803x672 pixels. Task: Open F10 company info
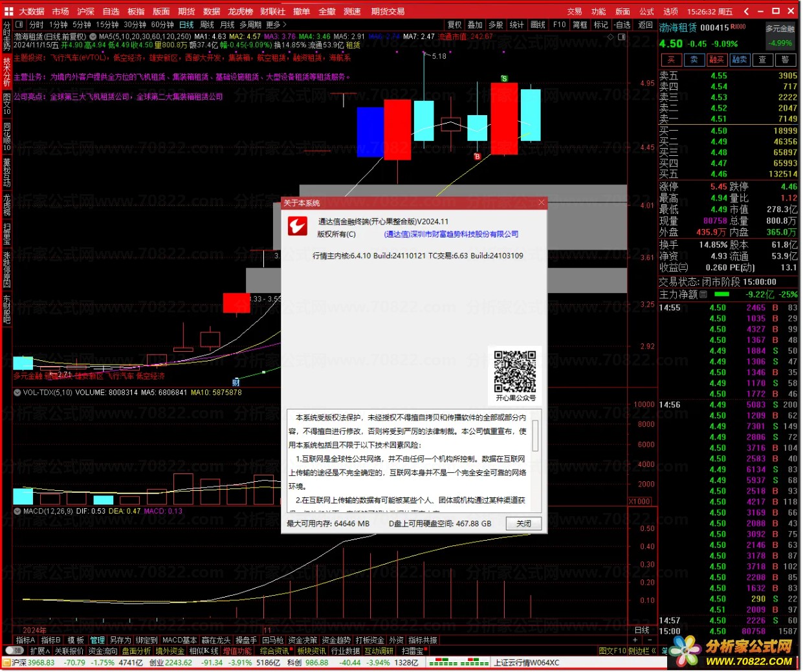(560, 25)
